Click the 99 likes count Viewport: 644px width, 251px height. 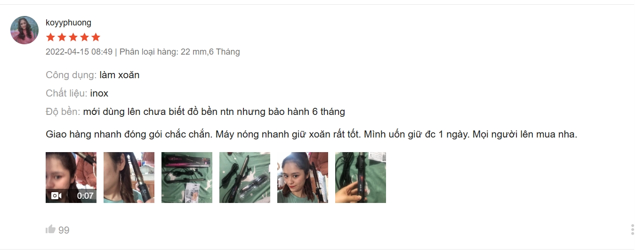(64, 230)
